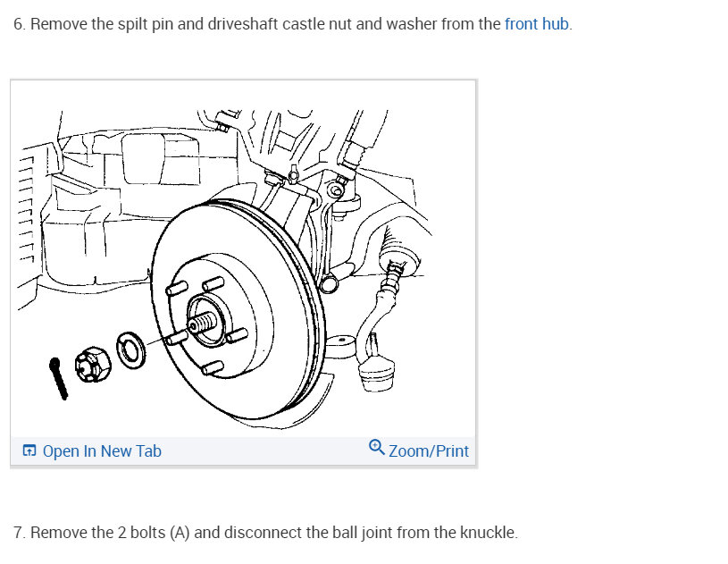Open the Zoom/Print text link
Screen dimensions: 728x564
pos(429,451)
